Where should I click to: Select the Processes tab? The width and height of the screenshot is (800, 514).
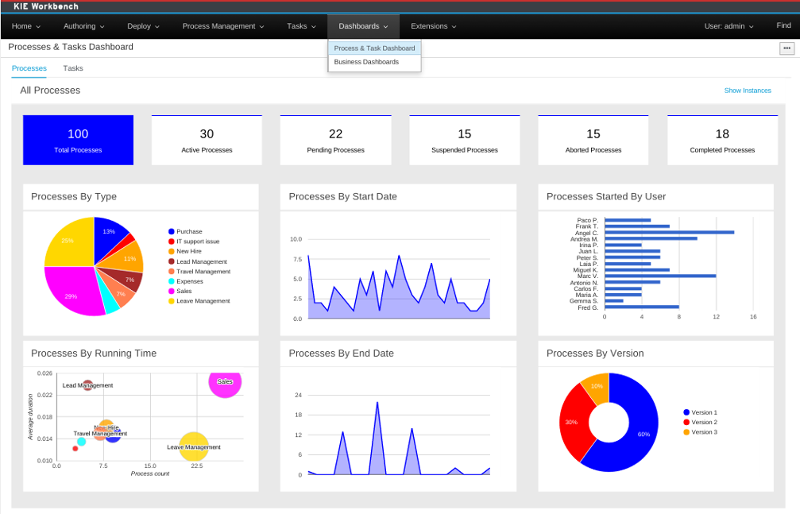tap(29, 69)
